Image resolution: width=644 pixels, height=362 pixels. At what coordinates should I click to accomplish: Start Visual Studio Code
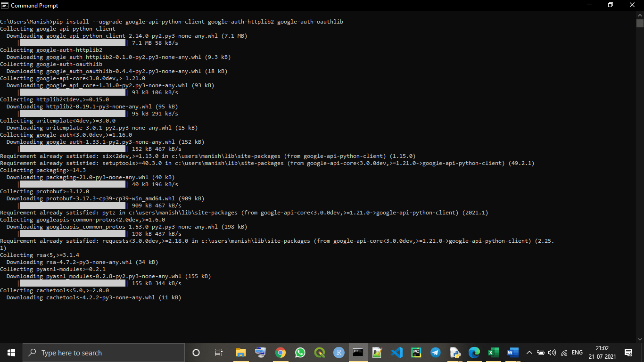click(x=396, y=352)
